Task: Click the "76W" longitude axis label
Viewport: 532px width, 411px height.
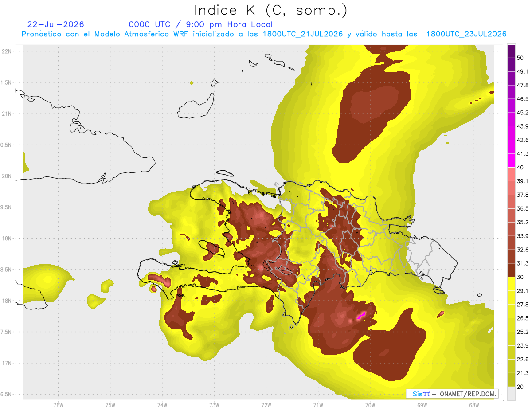Action: [x=58, y=405]
